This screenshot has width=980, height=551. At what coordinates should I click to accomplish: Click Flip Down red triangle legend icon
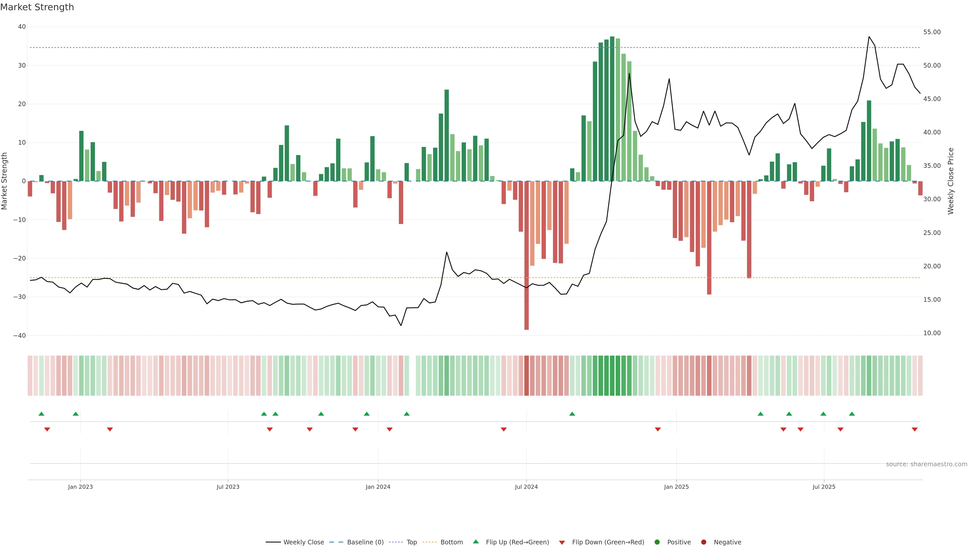click(x=562, y=542)
